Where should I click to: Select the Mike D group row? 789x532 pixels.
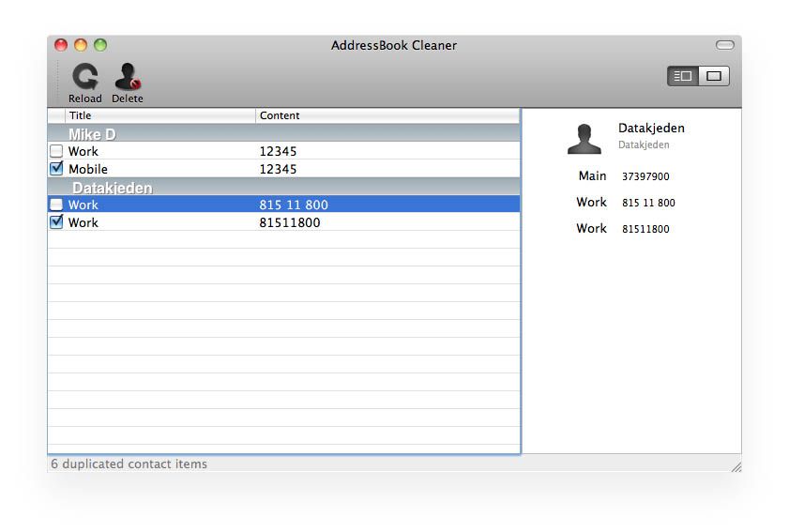[284, 133]
